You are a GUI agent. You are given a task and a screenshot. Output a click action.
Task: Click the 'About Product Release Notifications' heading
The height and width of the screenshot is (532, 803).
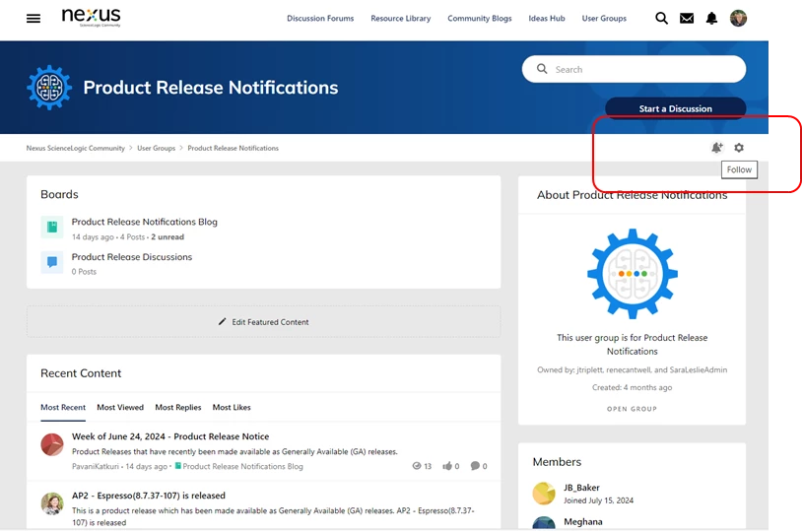point(632,195)
